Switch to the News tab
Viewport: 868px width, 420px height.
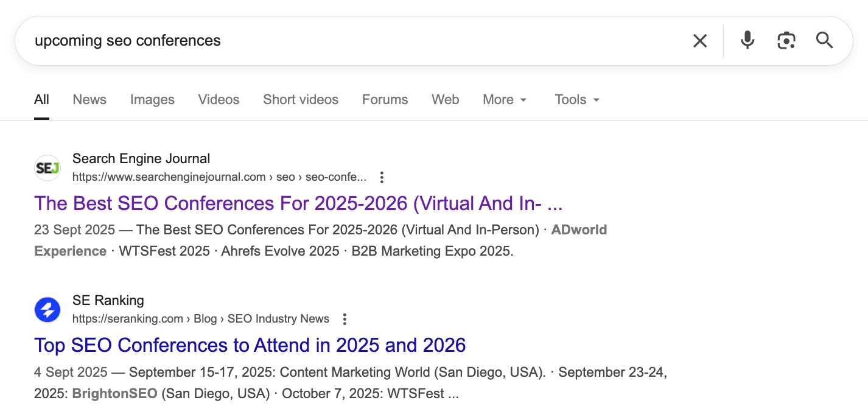click(x=89, y=100)
